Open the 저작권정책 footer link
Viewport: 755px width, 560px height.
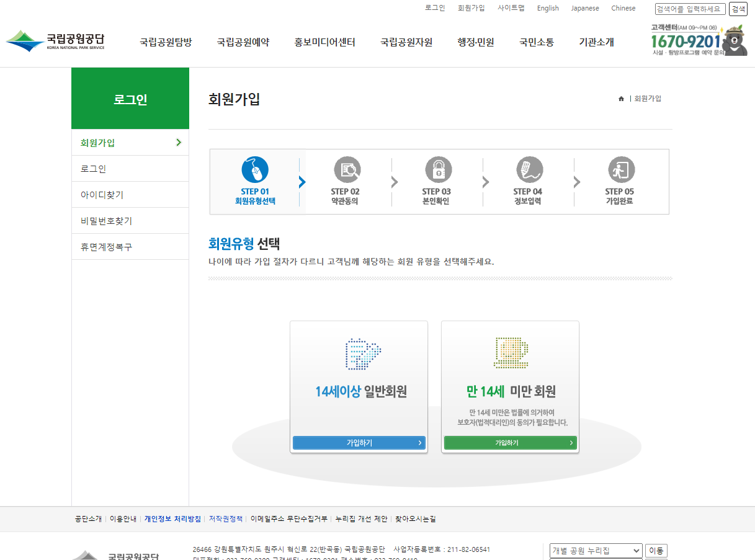point(226,519)
